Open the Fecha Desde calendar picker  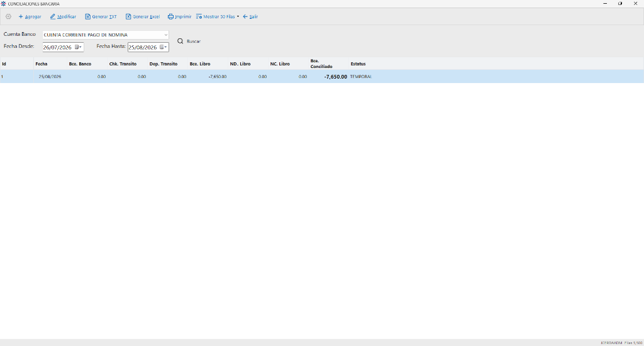[78, 47]
